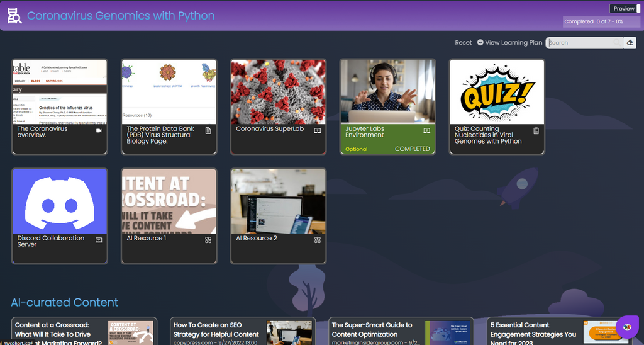Open the purple chat assistant bubble
The image size is (644, 345).
click(x=627, y=327)
